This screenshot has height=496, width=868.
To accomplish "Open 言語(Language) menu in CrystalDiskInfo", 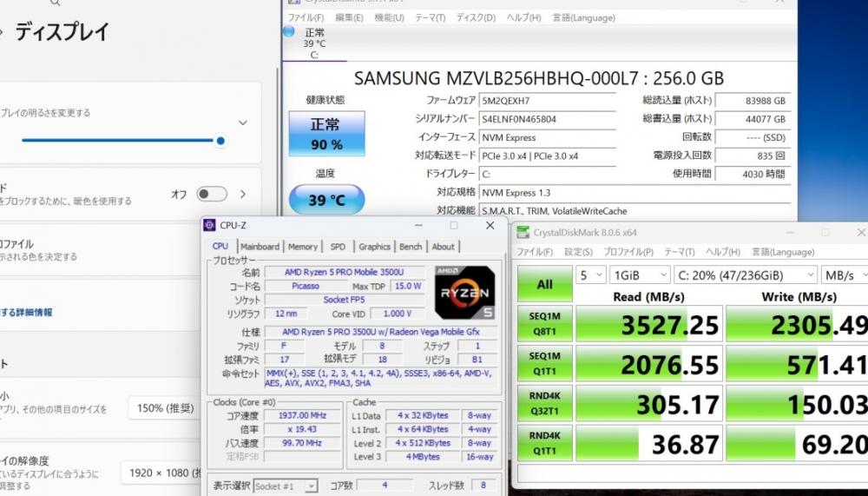I will (583, 17).
